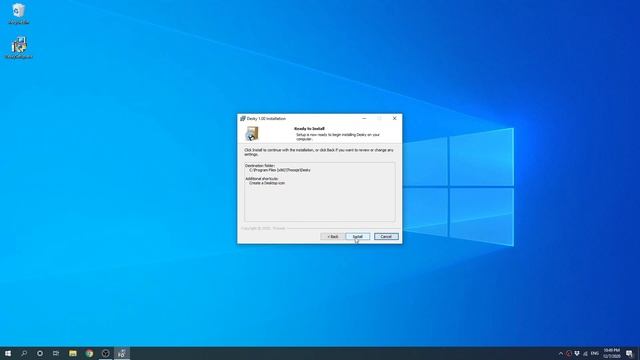This screenshot has height=360, width=640.
Task: Click the Install button
Action: [358, 237]
